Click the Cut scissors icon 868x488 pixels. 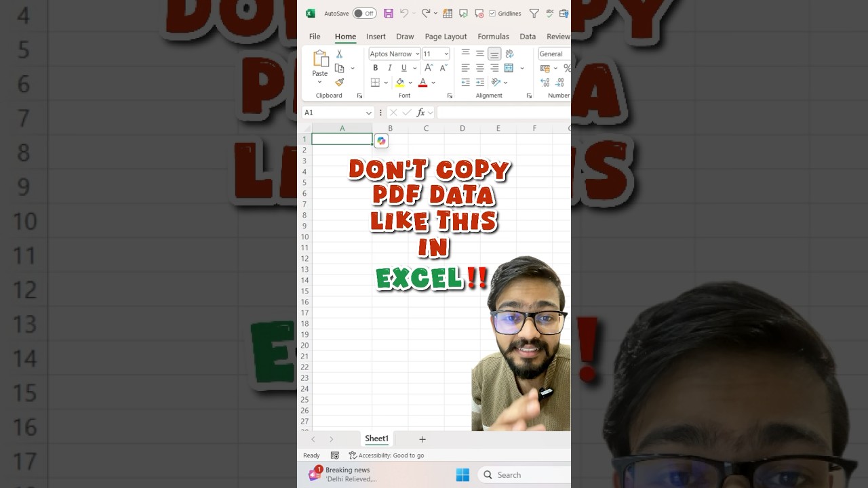[x=339, y=54]
